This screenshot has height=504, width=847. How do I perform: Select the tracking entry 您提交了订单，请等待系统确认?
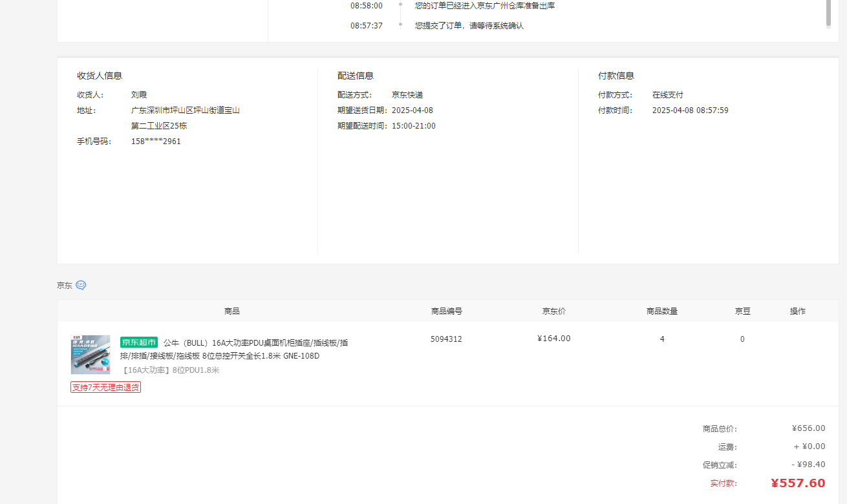pos(469,25)
